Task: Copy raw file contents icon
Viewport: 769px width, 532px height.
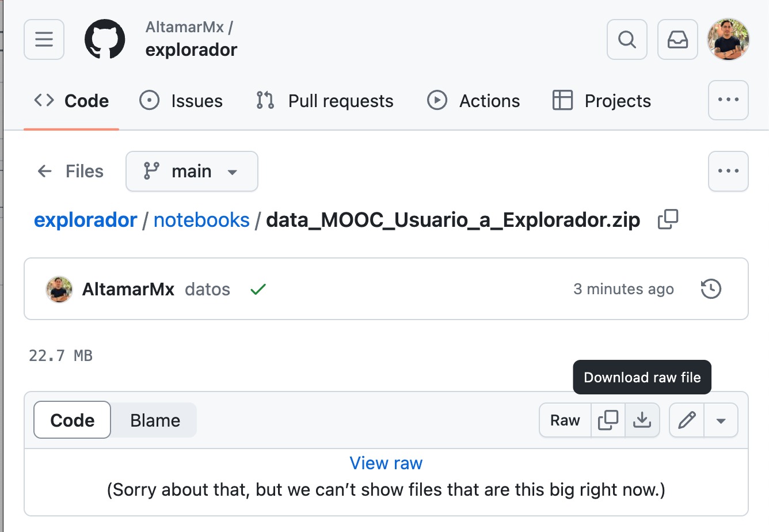Action: (x=608, y=420)
